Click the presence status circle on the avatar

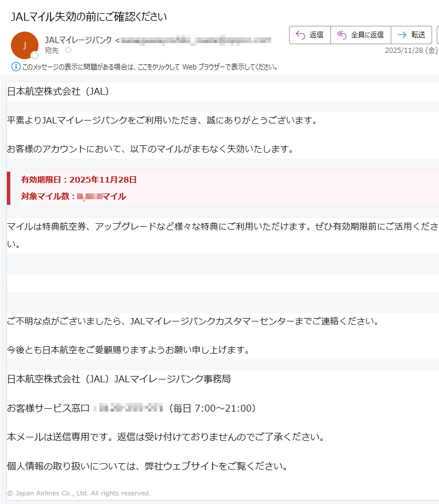pyautogui.click(x=35, y=56)
